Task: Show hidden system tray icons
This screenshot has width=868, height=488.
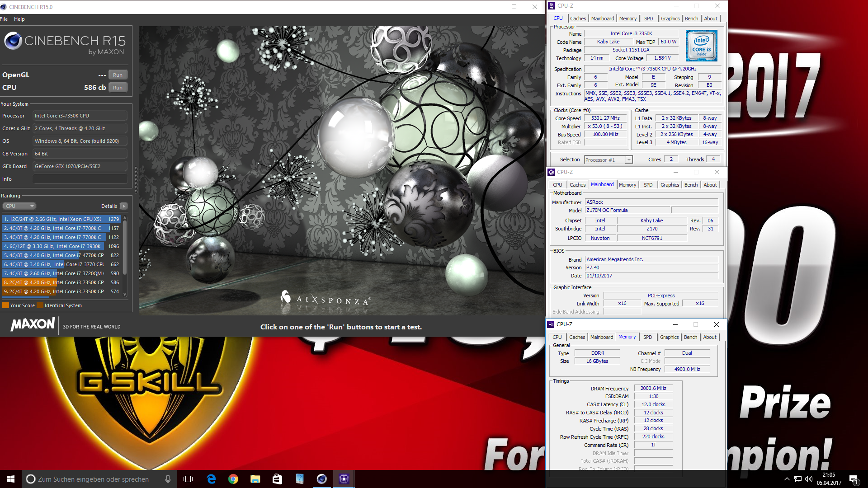Action: click(787, 479)
